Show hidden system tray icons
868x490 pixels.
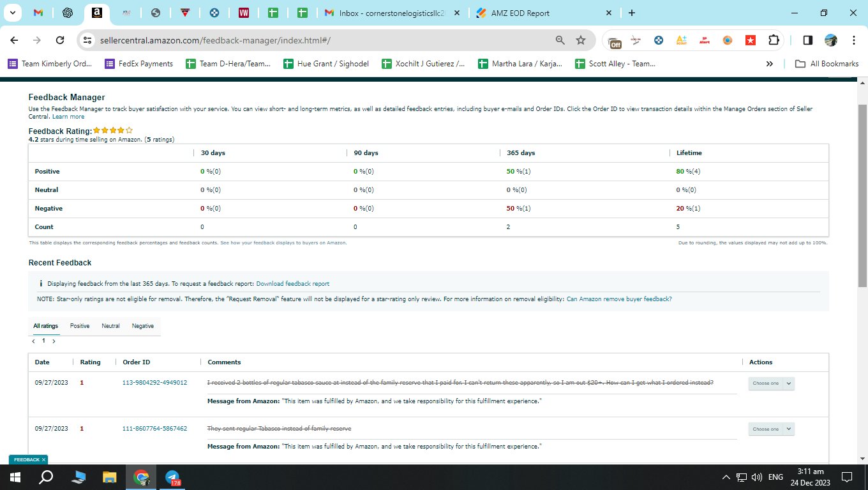726,477
